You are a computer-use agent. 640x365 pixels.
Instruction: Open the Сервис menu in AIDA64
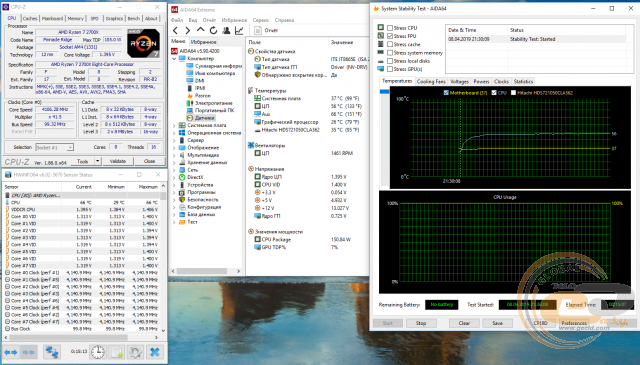pos(261,20)
